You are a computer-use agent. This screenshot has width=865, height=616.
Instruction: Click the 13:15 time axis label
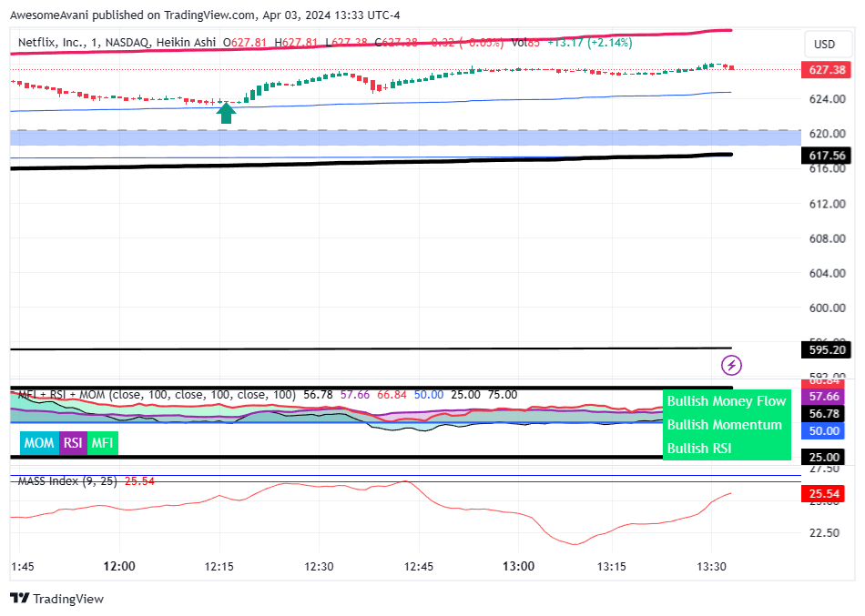click(x=612, y=566)
